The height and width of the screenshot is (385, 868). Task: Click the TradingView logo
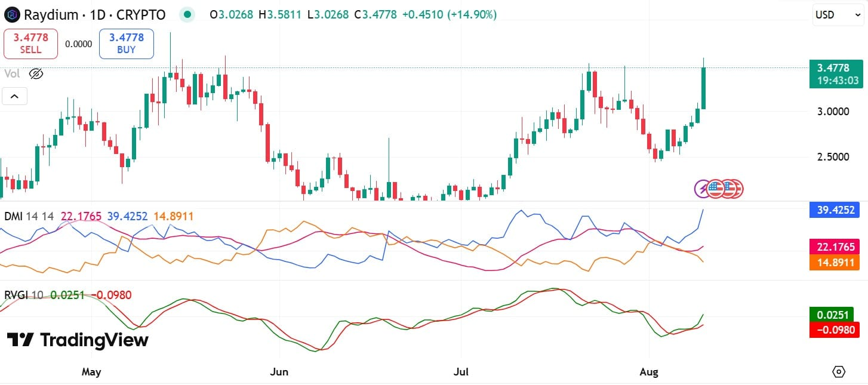click(78, 340)
